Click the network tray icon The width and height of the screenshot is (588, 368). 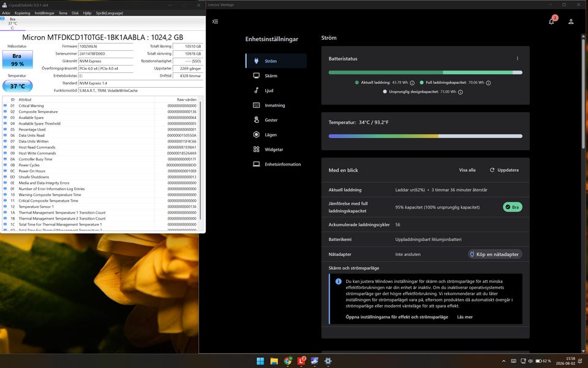click(x=523, y=361)
